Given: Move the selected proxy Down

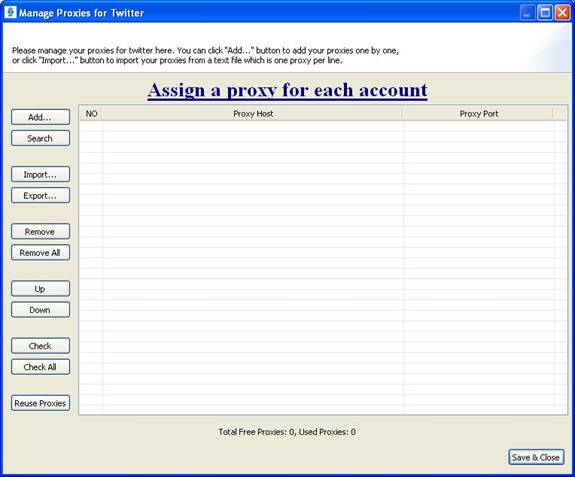Looking at the screenshot, I should coord(40,310).
